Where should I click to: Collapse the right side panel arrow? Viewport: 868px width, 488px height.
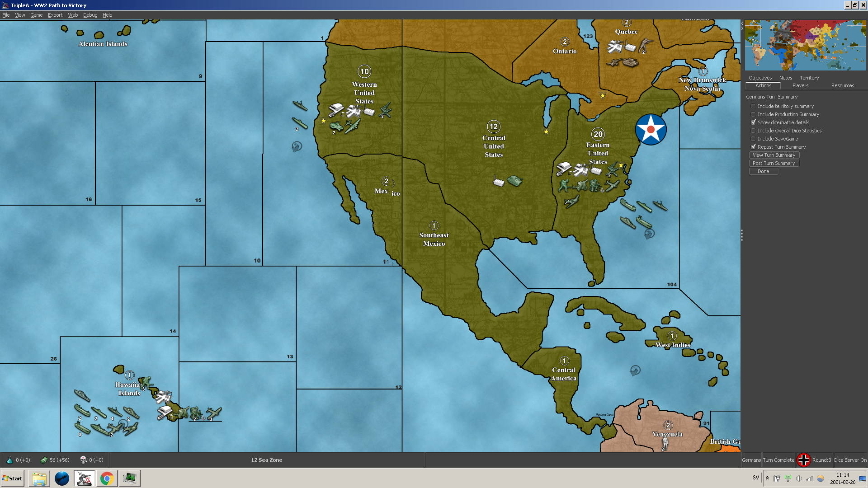coord(742,28)
